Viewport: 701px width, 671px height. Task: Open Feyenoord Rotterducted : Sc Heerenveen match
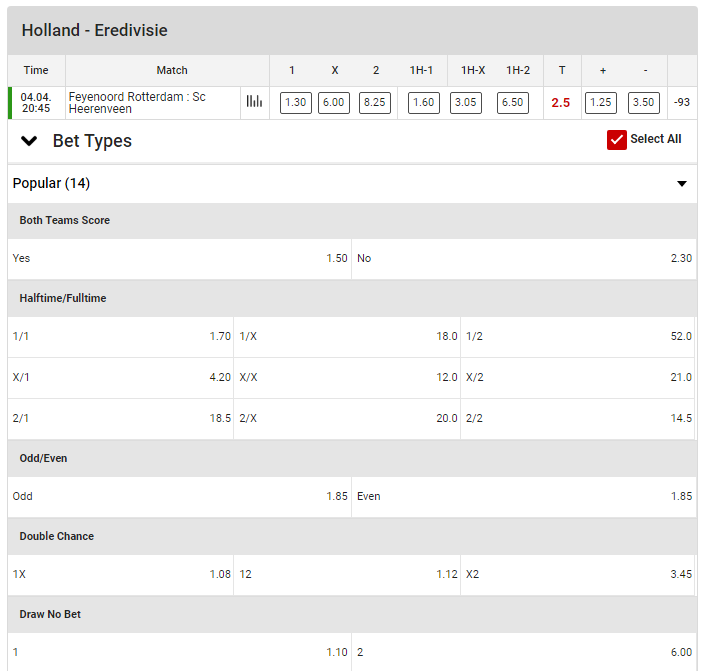[x=152, y=103]
